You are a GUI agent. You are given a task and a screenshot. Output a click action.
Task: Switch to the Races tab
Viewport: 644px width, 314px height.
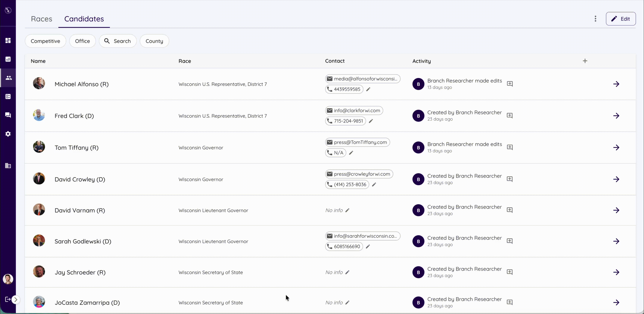[41, 19]
